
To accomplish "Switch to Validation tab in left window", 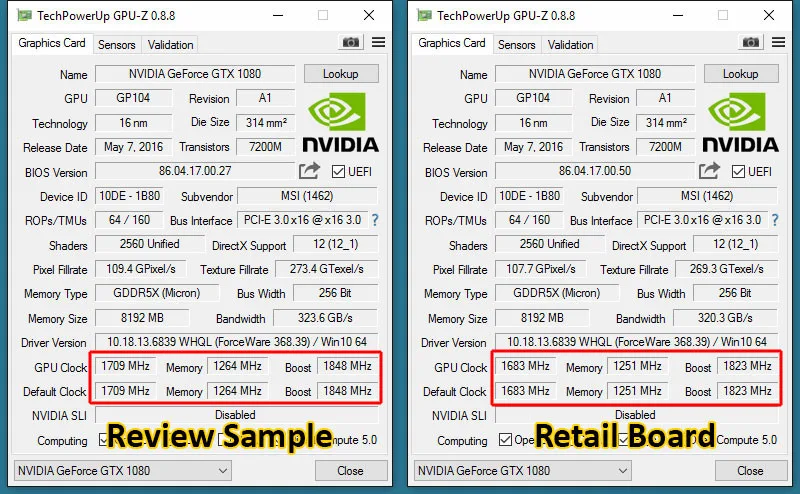I will (170, 45).
